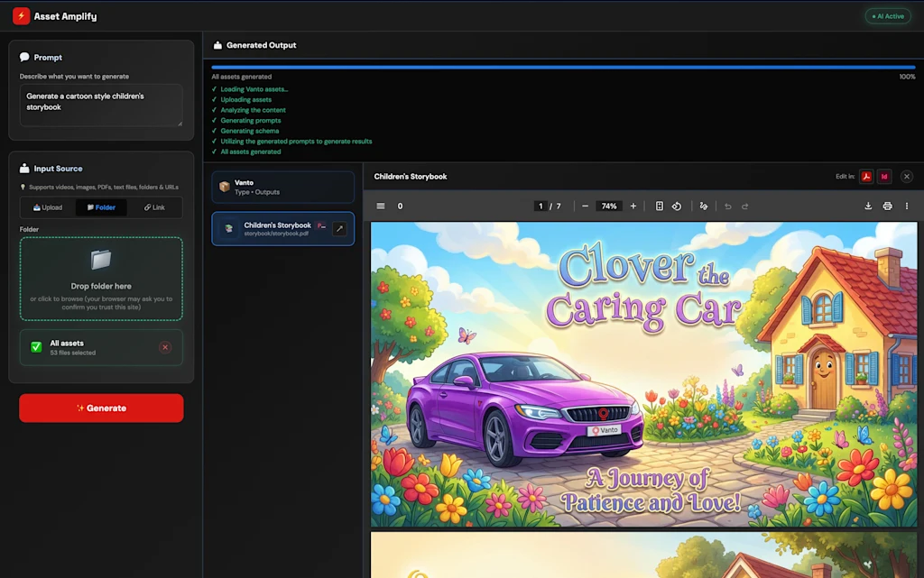The image size is (924, 578).
Task: Click the zoom percentage field showing 74%
Action: click(x=609, y=206)
